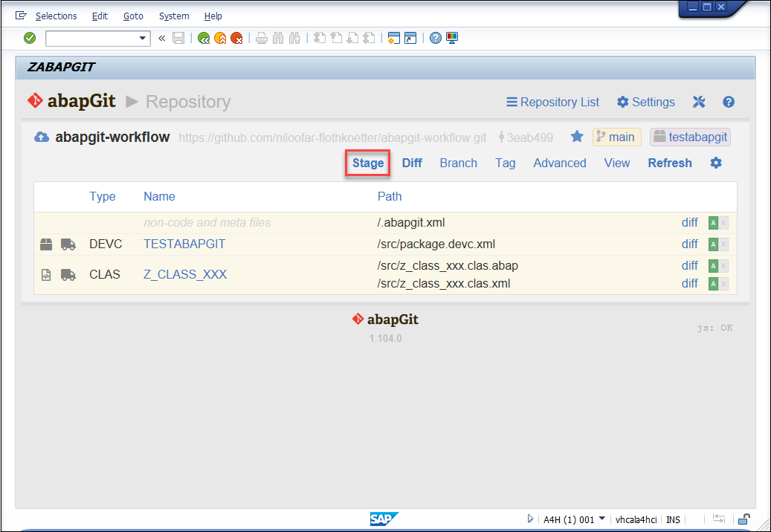Click the code file icon in CLAS row
Screen dimensions: 771x532
46,275
